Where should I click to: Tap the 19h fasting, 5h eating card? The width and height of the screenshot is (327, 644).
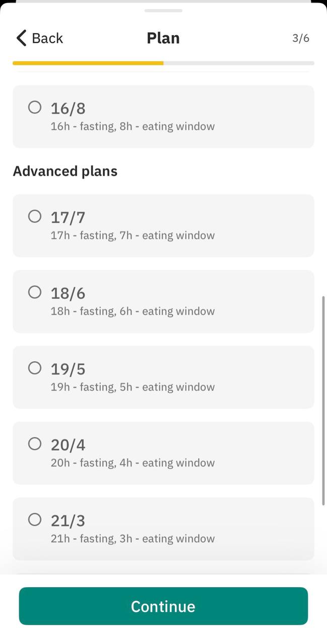pyautogui.click(x=163, y=377)
